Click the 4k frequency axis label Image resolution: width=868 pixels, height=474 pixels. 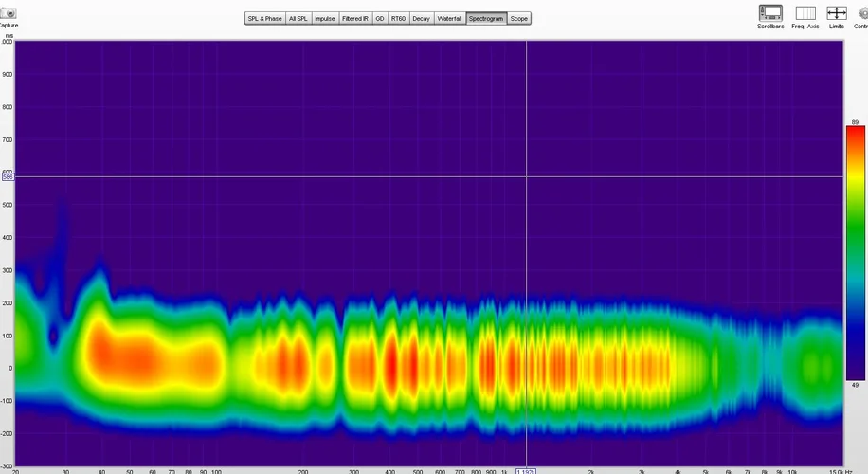tap(678, 472)
